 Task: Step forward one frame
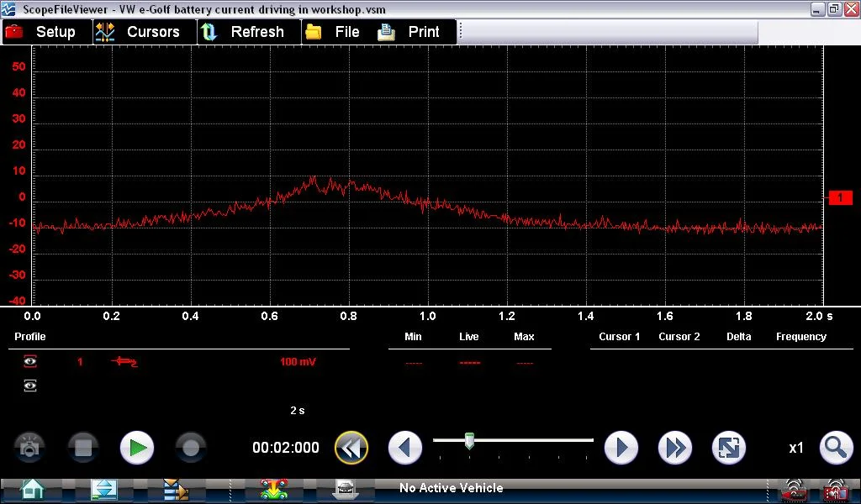point(621,448)
